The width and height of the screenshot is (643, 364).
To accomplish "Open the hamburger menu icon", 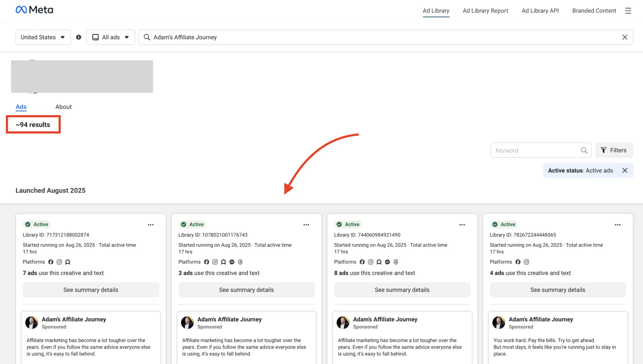I will 628,11.
